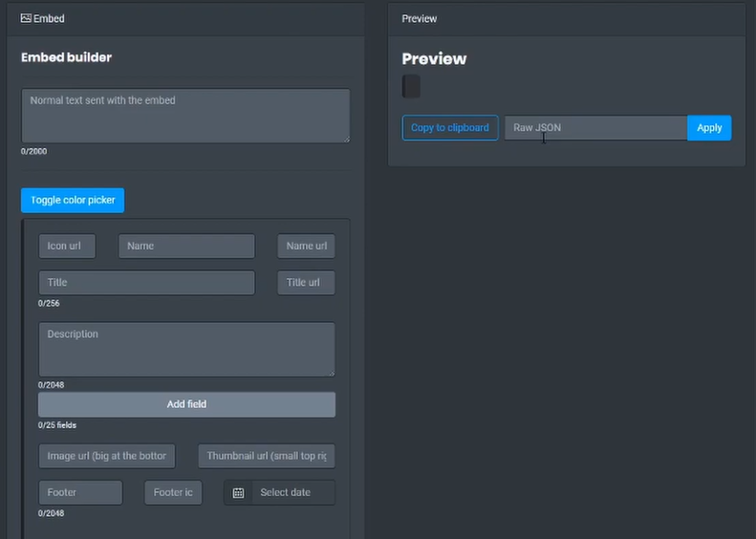Click Copy to clipboard button
This screenshot has width=756, height=539.
point(450,128)
